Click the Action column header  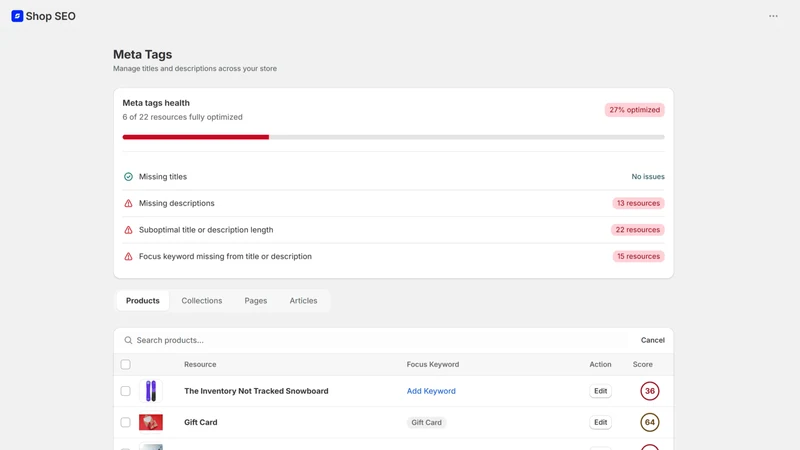[601, 364]
